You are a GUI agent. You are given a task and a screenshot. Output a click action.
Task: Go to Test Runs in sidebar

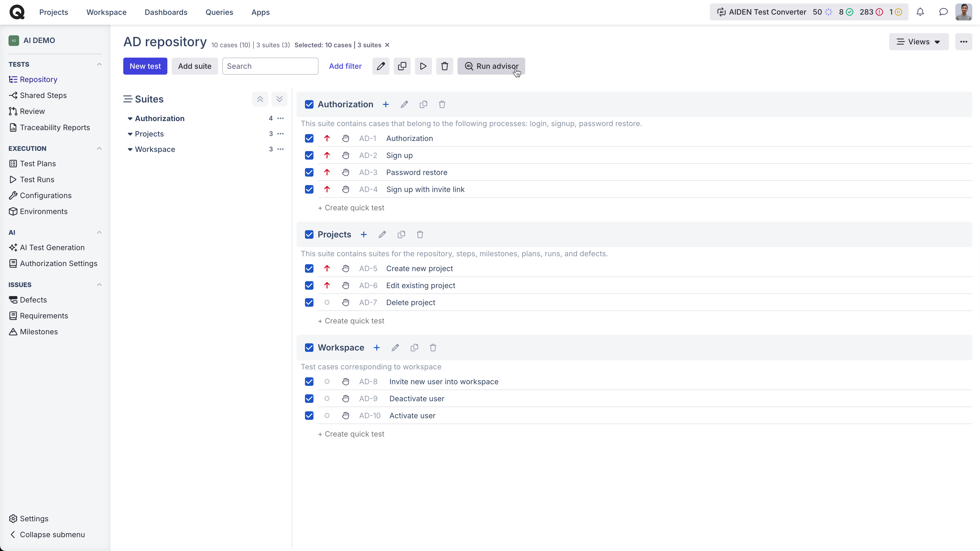click(37, 180)
